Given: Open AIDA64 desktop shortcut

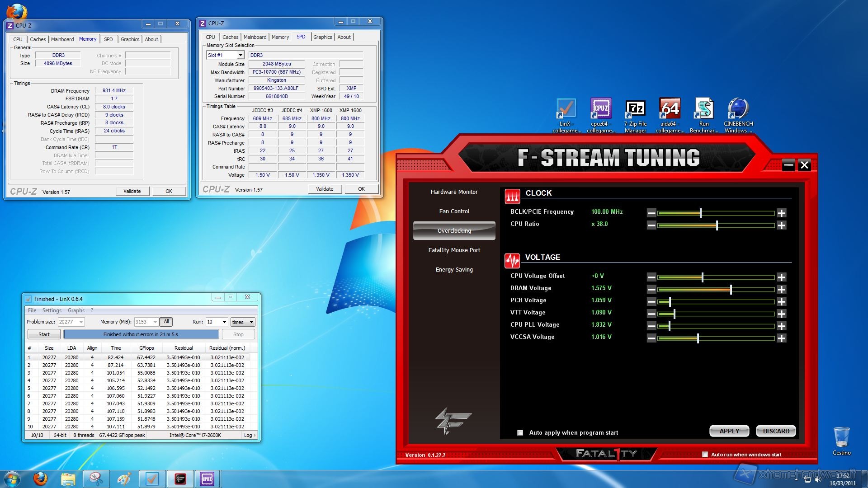Looking at the screenshot, I should pos(670,110).
